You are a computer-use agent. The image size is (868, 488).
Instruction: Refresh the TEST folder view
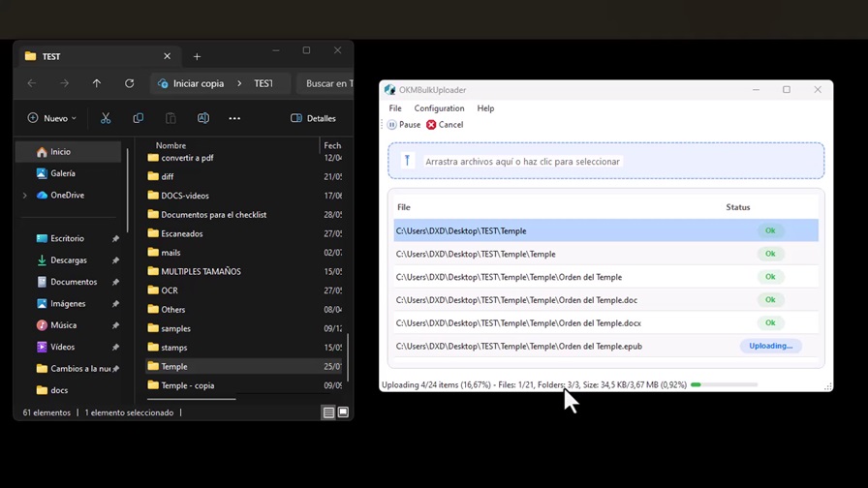(129, 83)
